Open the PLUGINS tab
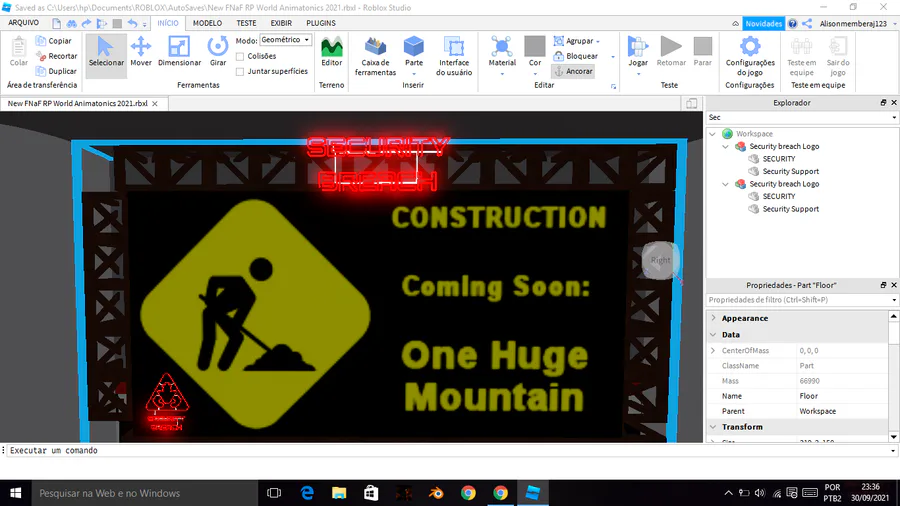This screenshot has height=506, width=900. (321, 23)
